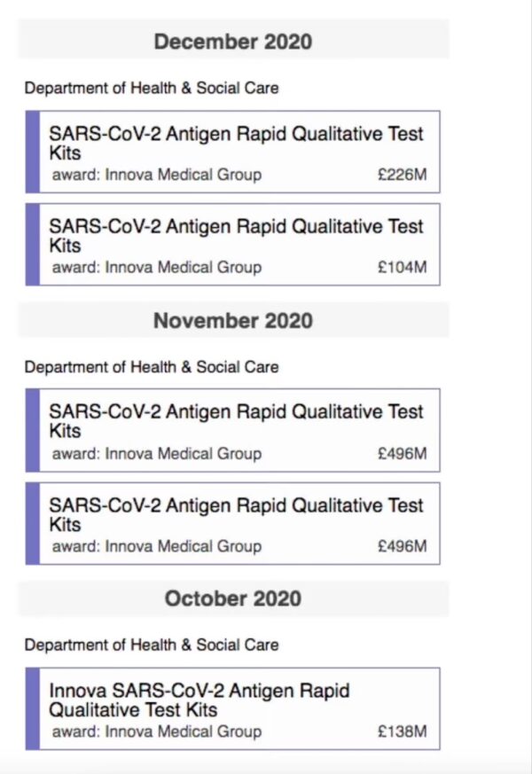Click the £138M contract amount
The image size is (532, 774).
tap(403, 731)
